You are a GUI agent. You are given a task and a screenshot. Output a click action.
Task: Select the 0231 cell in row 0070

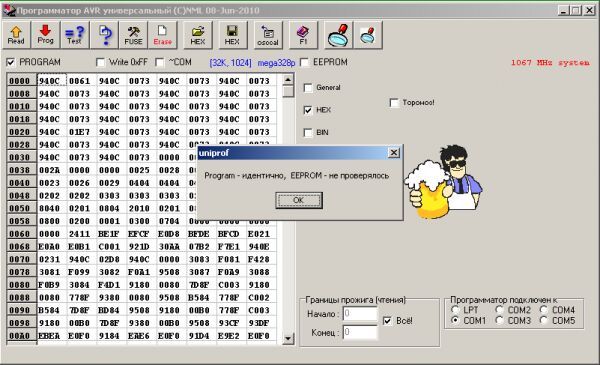pyautogui.click(x=52, y=259)
